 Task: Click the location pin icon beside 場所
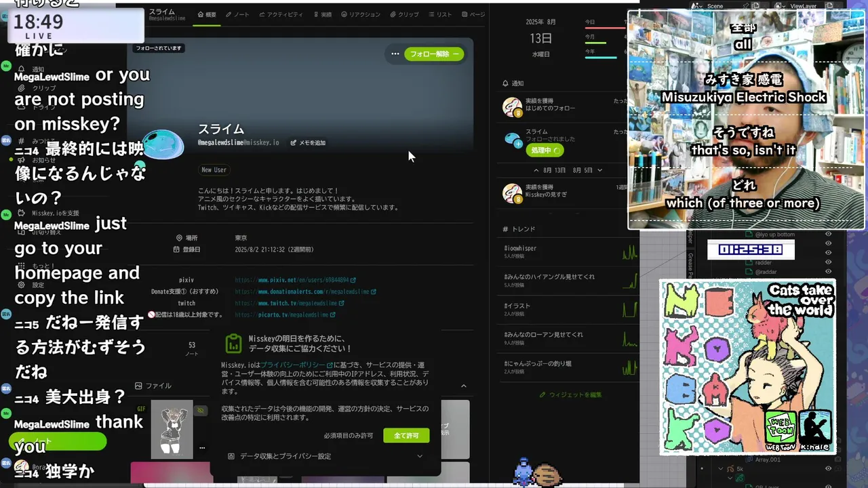tap(179, 238)
